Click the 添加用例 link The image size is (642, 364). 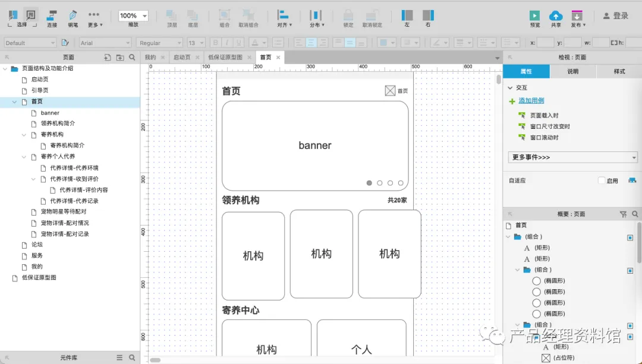click(531, 100)
